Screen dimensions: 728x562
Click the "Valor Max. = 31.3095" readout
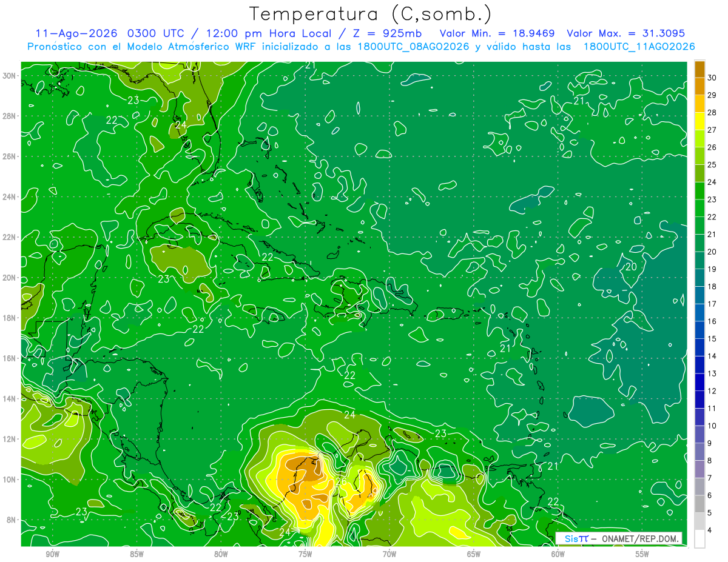click(625, 33)
